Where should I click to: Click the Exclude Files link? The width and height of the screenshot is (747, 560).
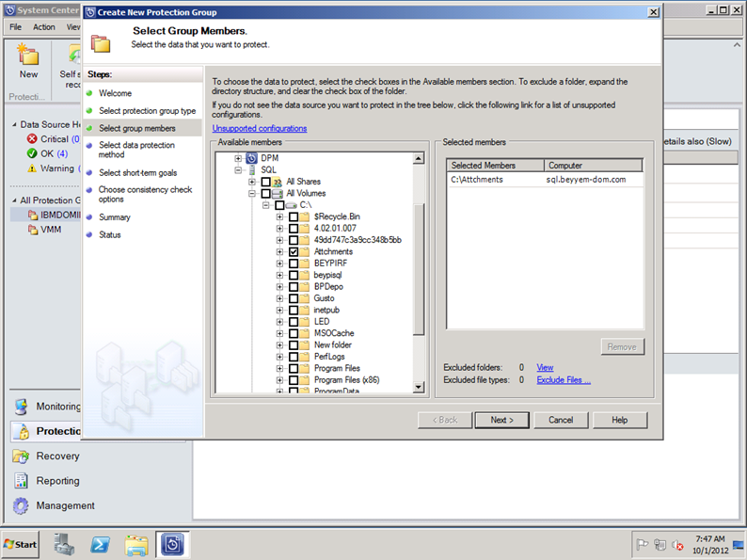564,380
